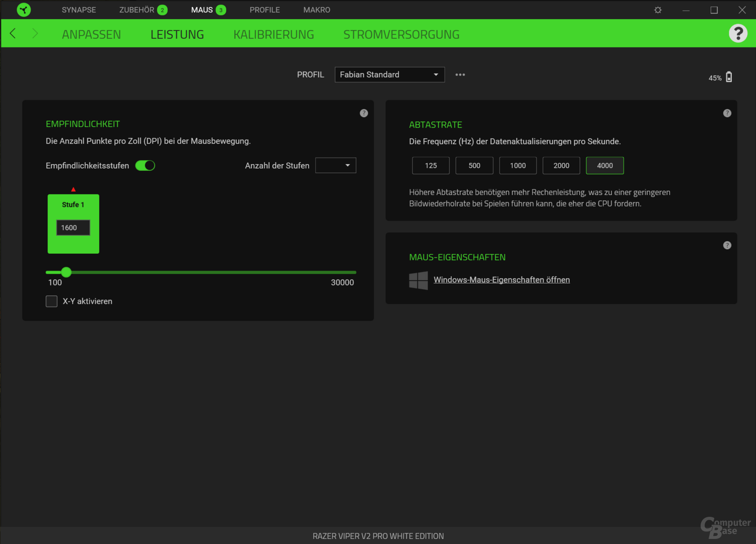The image size is (756, 544).
Task: Click the Zubehör badge showing 2
Action: (162, 10)
